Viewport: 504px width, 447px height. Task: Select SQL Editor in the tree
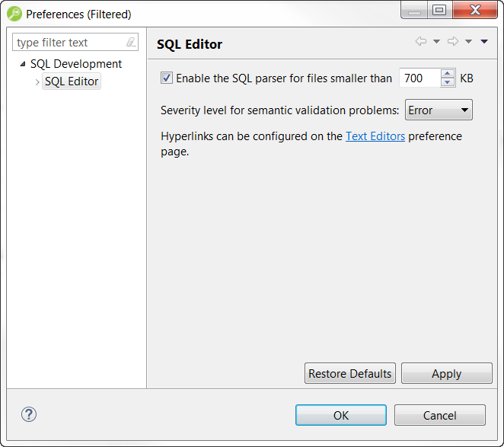coord(72,81)
